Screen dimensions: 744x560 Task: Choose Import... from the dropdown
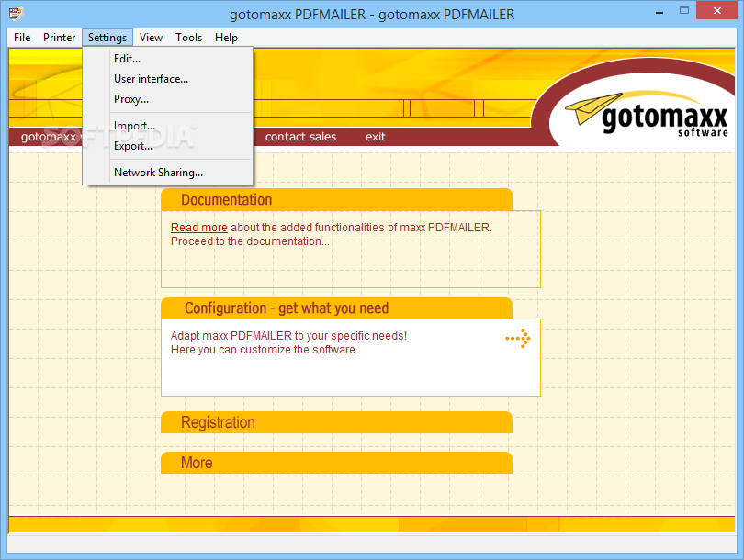[x=167, y=126]
